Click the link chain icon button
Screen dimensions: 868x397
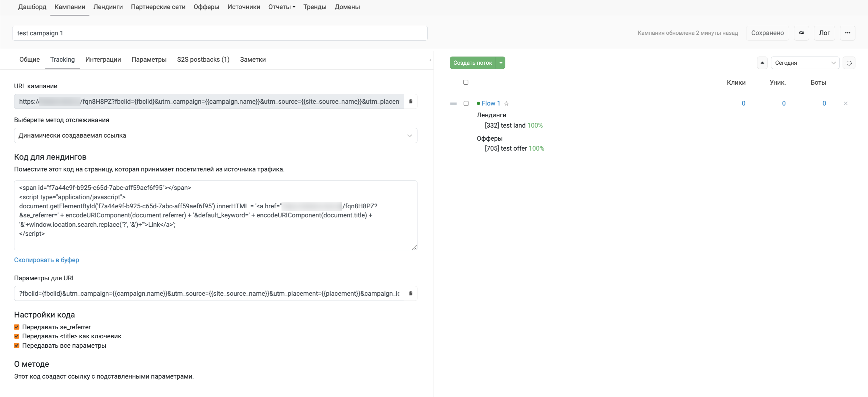pyautogui.click(x=801, y=33)
